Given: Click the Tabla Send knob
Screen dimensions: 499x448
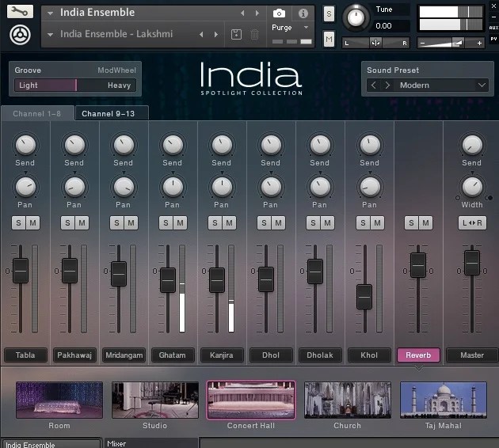Looking at the screenshot, I should (x=25, y=145).
